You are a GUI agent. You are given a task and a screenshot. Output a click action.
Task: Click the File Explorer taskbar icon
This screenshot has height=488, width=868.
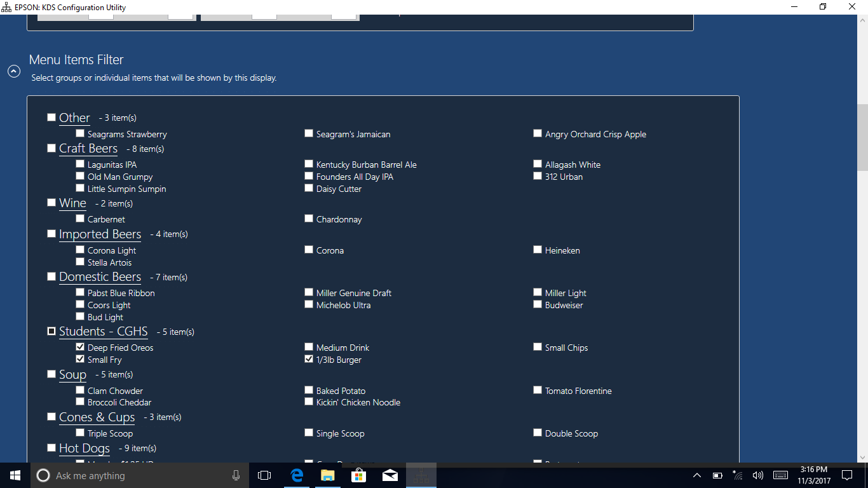click(327, 475)
